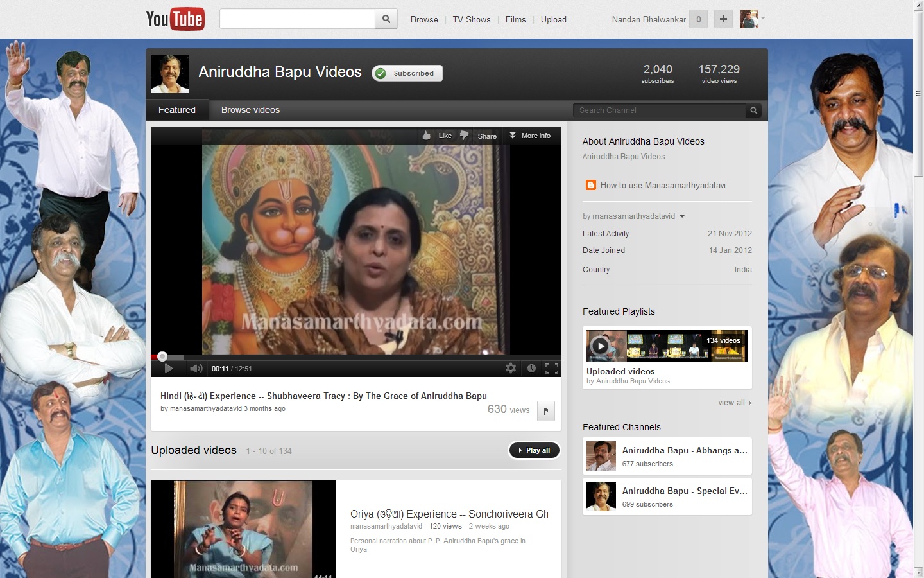Enter fullscreen with the expand icon
Image resolution: width=924 pixels, height=578 pixels.
click(x=552, y=368)
